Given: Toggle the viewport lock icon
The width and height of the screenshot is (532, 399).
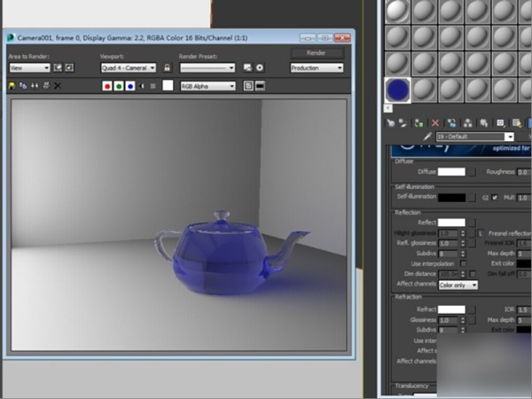Looking at the screenshot, I should pos(166,67).
